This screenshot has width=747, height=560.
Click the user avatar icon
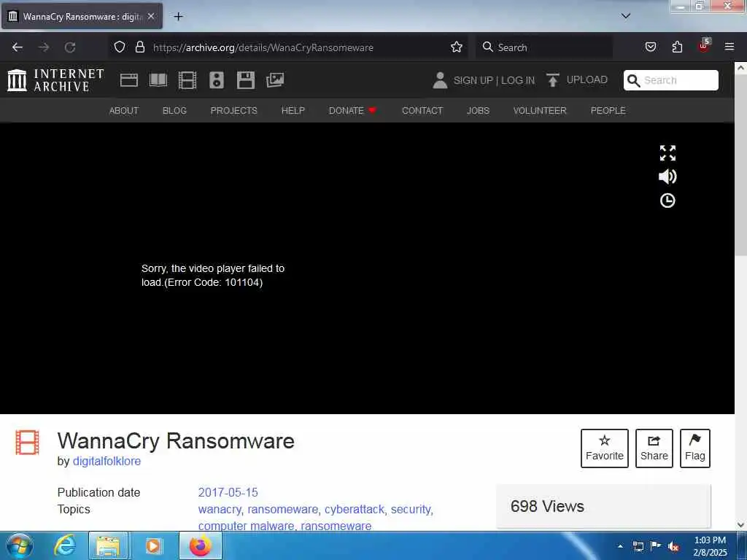(x=440, y=80)
